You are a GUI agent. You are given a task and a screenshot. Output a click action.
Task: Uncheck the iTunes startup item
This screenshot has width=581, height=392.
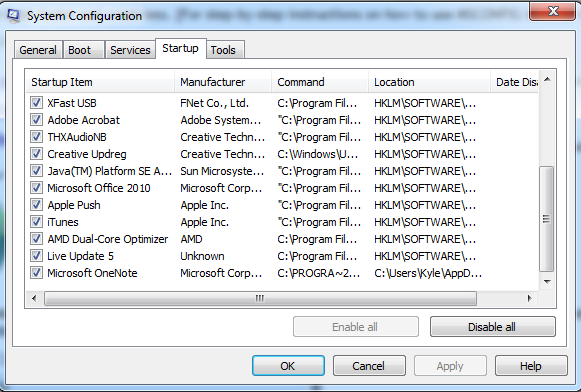[36, 222]
